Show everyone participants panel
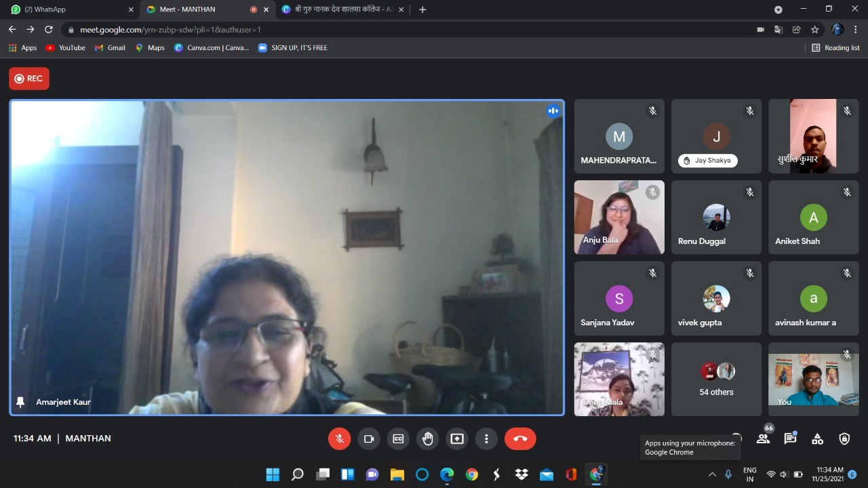This screenshot has height=488, width=868. coord(763,439)
